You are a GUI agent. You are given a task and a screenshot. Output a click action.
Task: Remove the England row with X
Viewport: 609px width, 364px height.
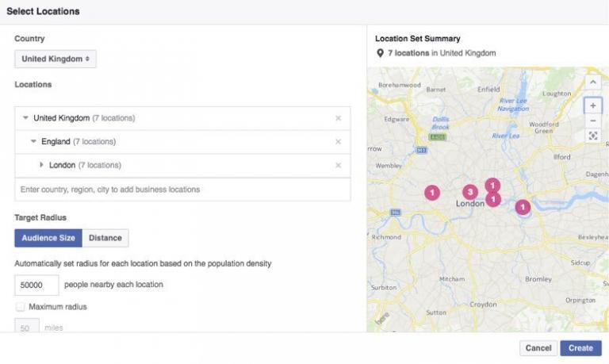(x=338, y=142)
